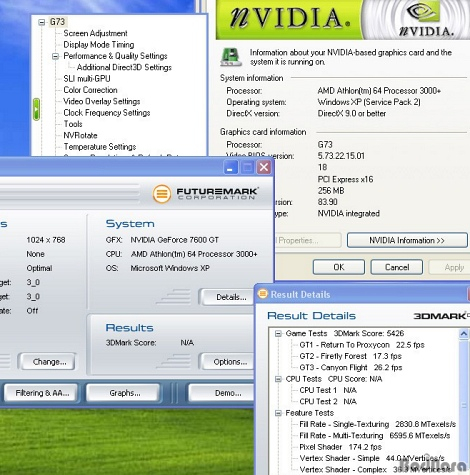This screenshot has width=470, height=475.
Task: Click NVIDIA Information >> button
Action: click(407, 240)
